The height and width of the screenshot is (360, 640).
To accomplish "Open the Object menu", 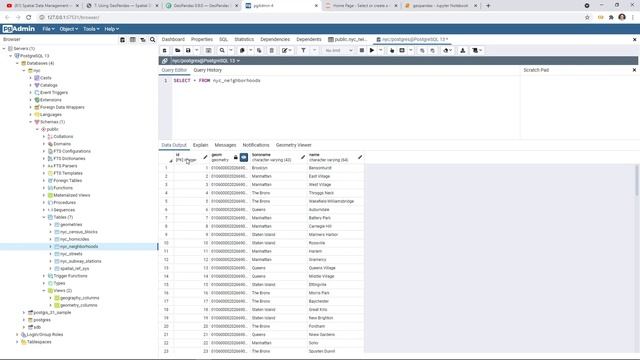I will tap(69, 29).
